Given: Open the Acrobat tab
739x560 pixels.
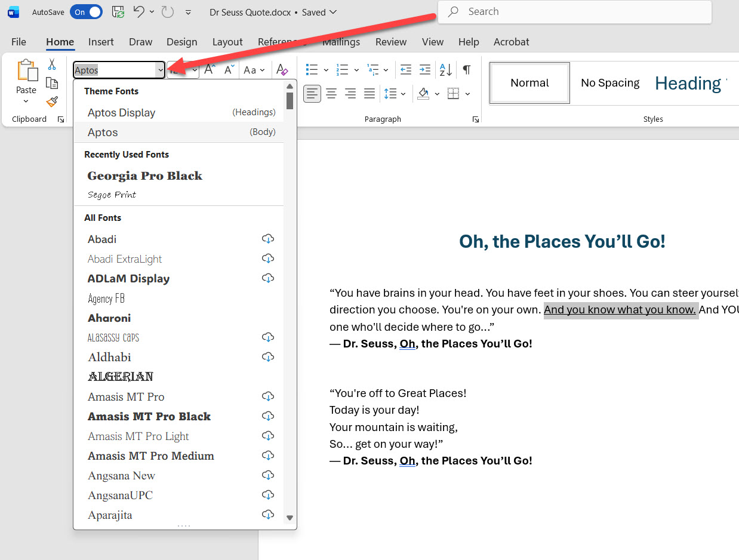Looking at the screenshot, I should [x=512, y=42].
